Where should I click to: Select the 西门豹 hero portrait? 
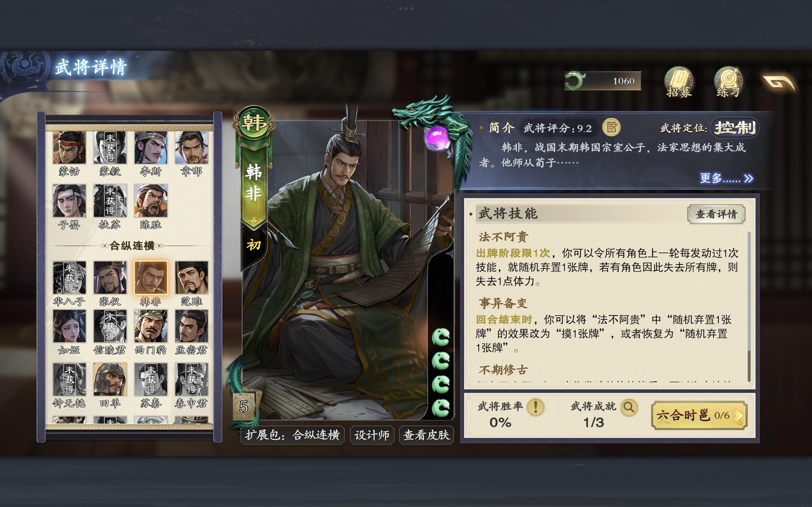[x=151, y=326]
